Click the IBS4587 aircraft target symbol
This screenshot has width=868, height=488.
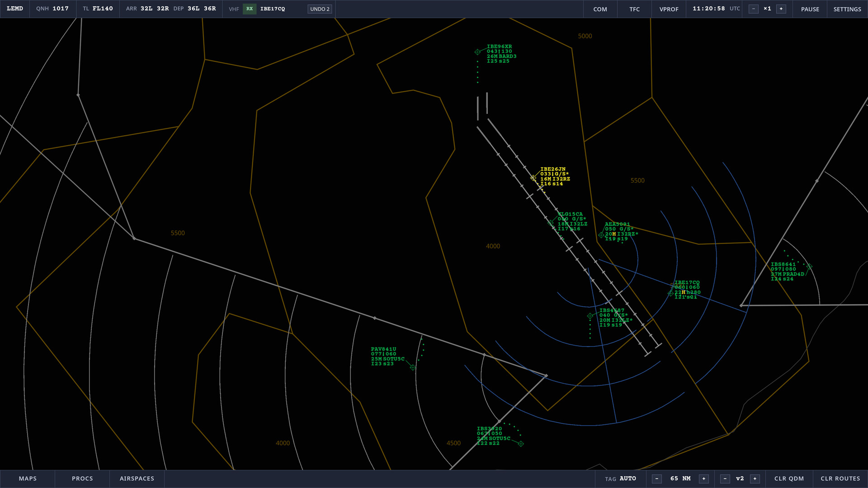click(590, 316)
